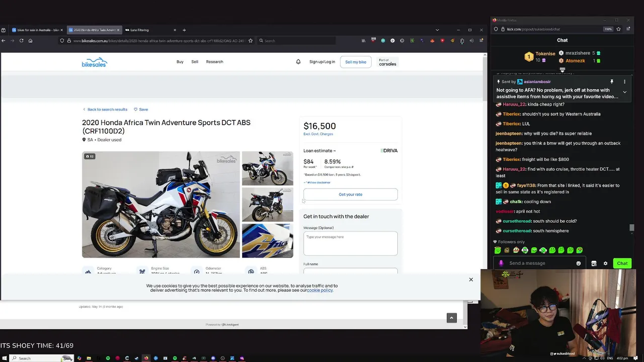
Task: Open the Firefox hamburger menu in the bikesales window
Action: 481,41
